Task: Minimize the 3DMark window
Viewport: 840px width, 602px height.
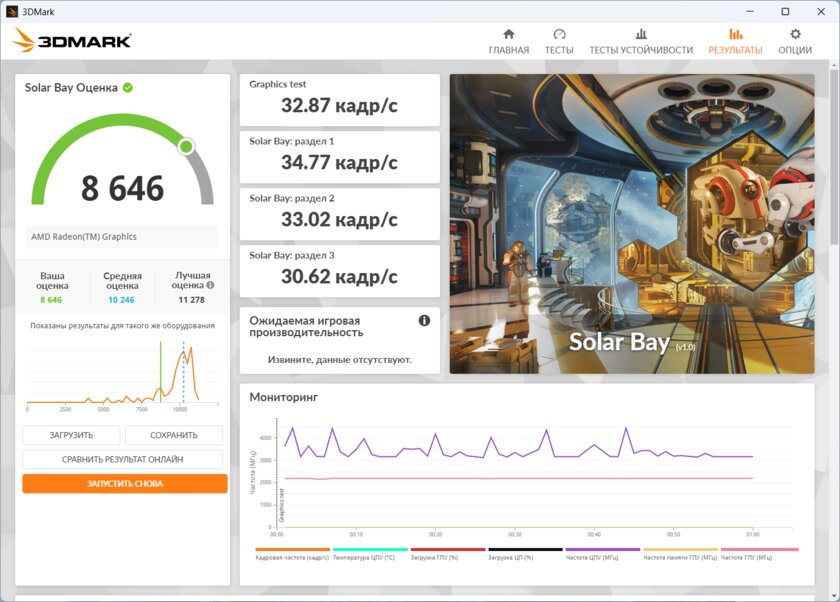Action: 750,11
